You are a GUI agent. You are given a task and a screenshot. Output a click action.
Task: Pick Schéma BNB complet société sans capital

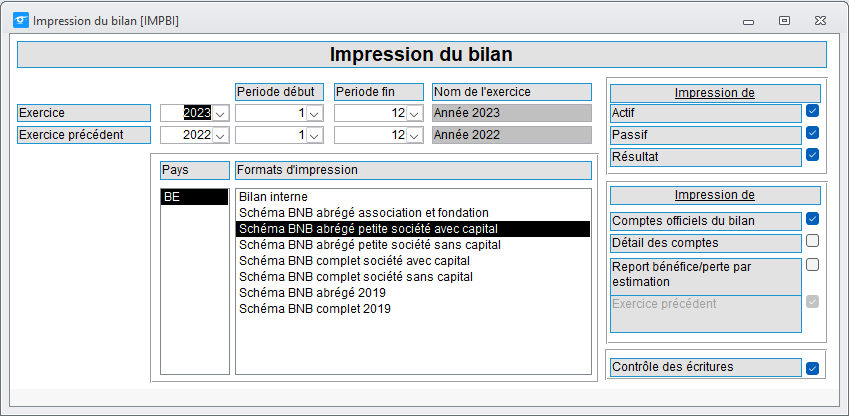pyautogui.click(x=356, y=277)
